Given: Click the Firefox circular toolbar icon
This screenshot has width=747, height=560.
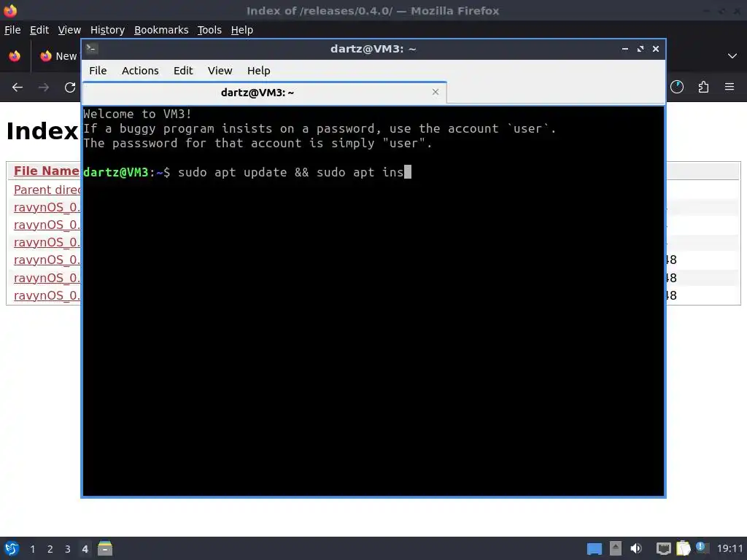Looking at the screenshot, I should tap(676, 87).
